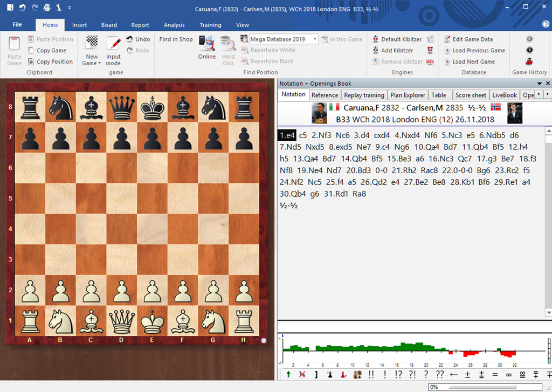
Task: Click the Input mode pencil icon
Action: coord(113,44)
